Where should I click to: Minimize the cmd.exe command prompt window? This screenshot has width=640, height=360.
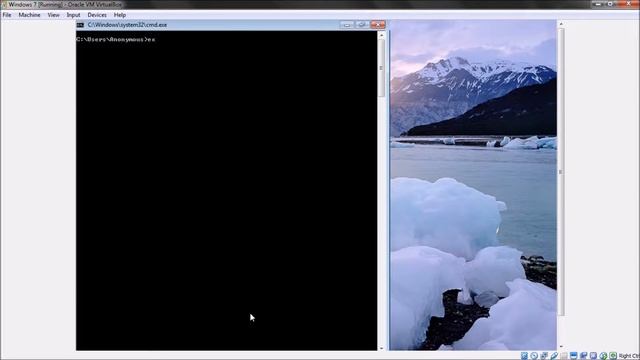(347, 25)
